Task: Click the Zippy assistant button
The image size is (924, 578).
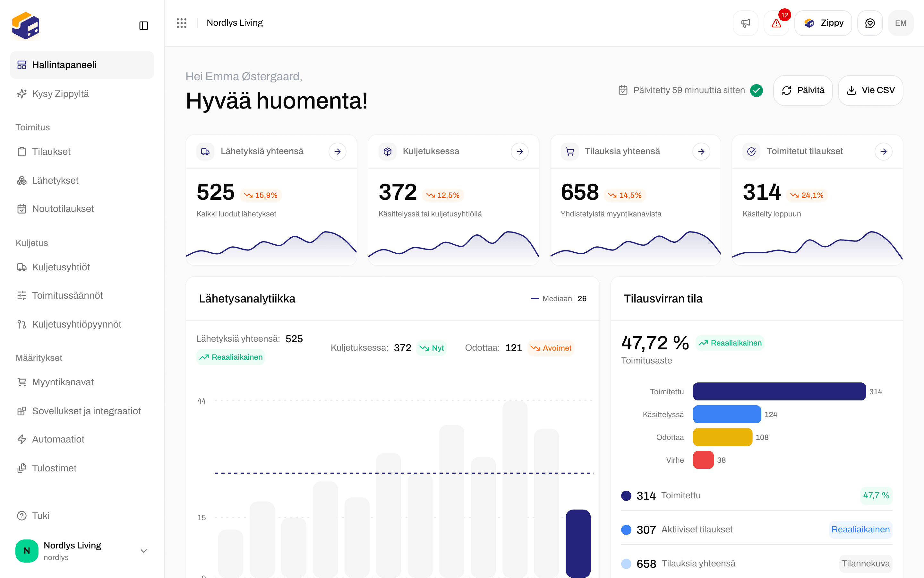Action: click(823, 23)
